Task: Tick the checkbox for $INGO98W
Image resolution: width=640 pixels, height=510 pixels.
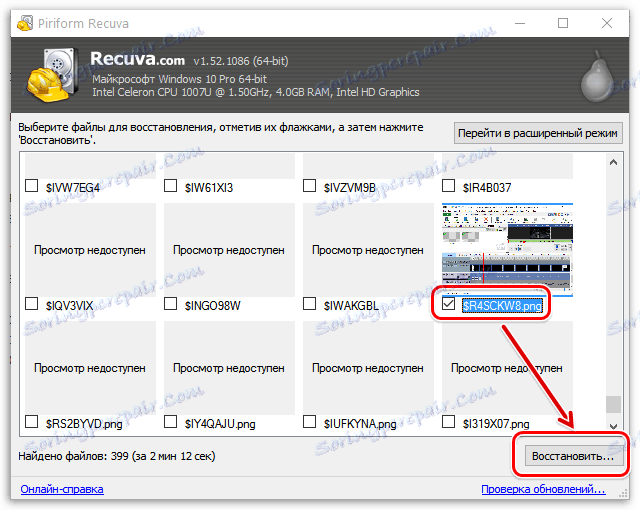Action: [170, 304]
